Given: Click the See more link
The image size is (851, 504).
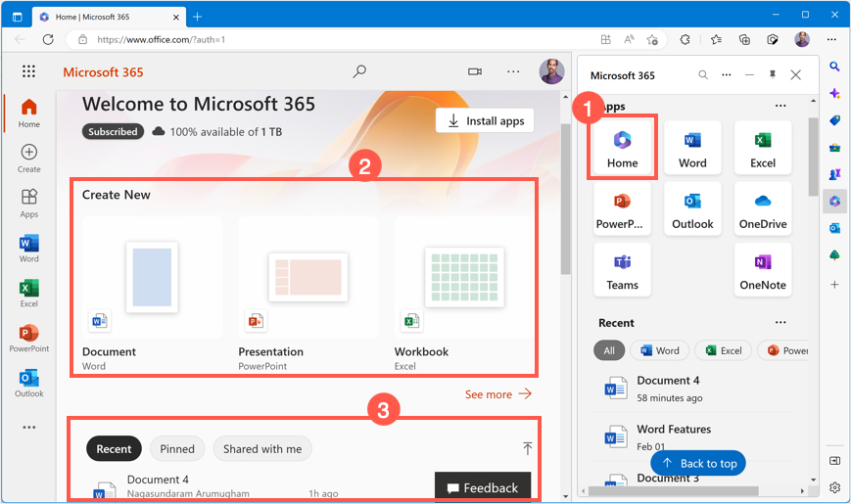Looking at the screenshot, I should (497, 393).
